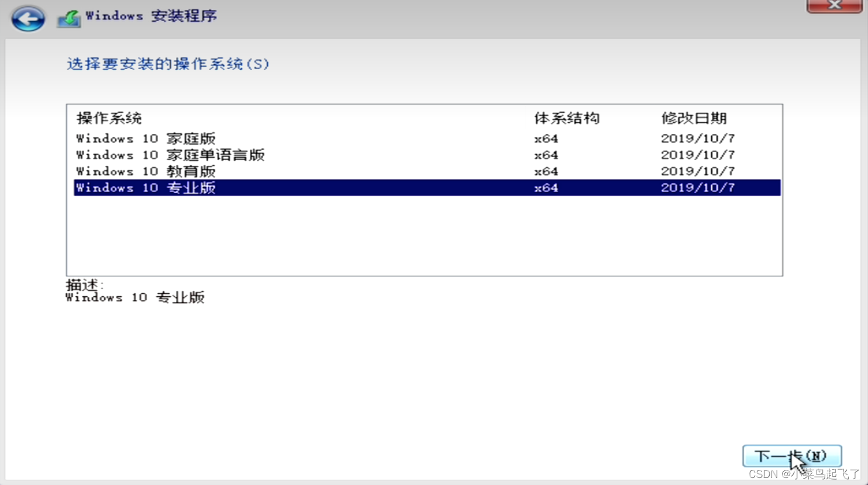Click 下一步(N) to continue

[x=792, y=456]
